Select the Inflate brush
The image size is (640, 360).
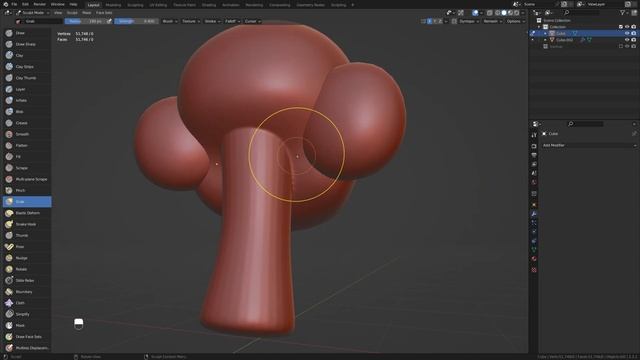pos(27,100)
